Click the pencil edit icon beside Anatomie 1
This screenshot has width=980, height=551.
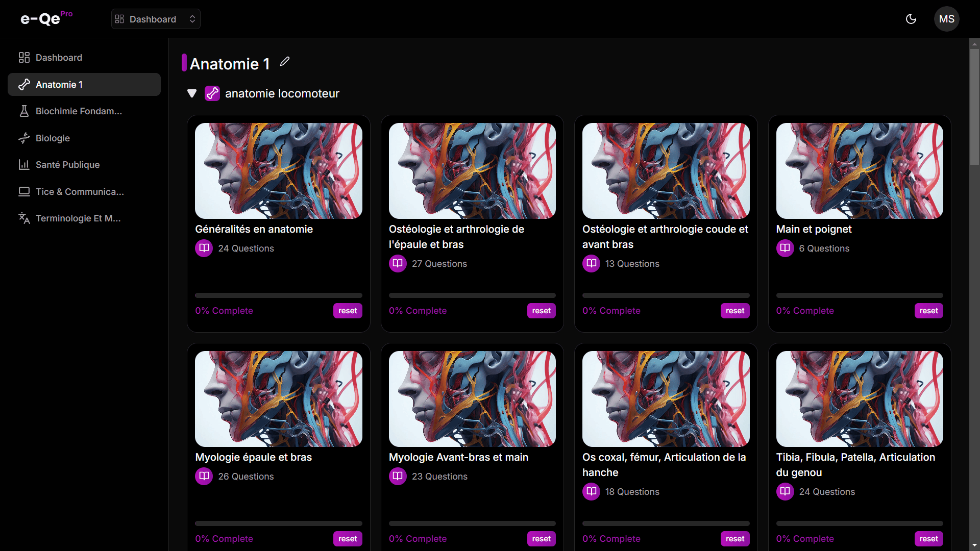coord(285,62)
